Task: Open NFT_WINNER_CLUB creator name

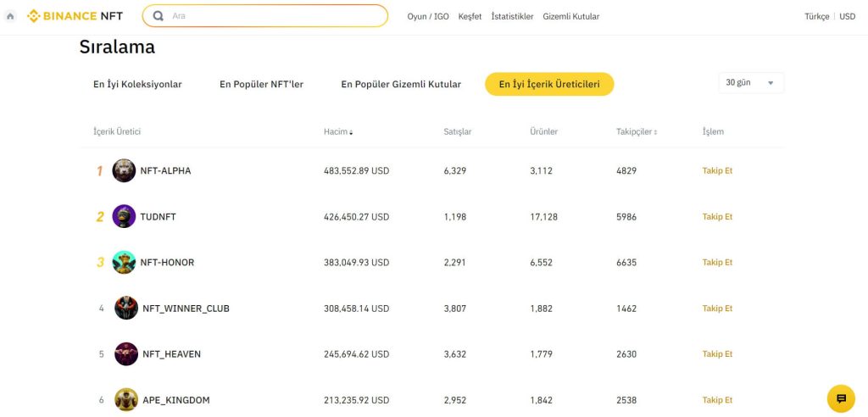Action: 186,309
